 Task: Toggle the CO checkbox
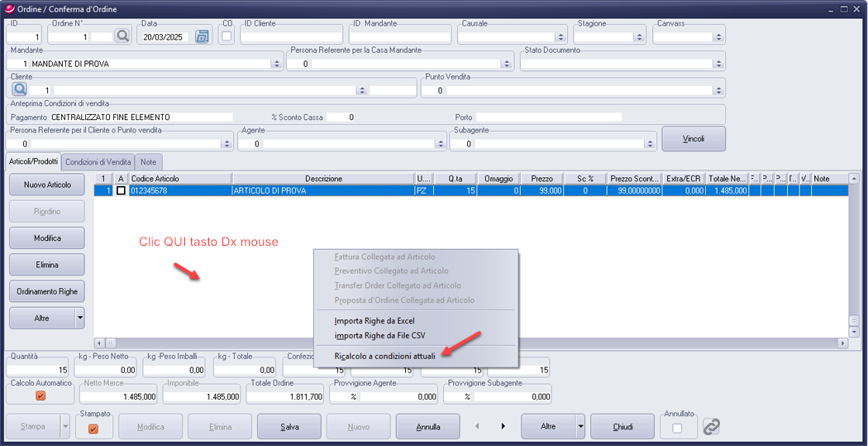pos(227,36)
